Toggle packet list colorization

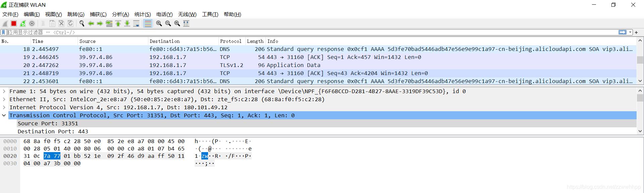click(148, 23)
